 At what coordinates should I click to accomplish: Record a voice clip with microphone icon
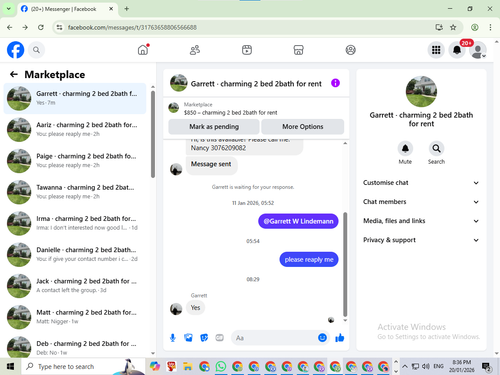pos(173,338)
